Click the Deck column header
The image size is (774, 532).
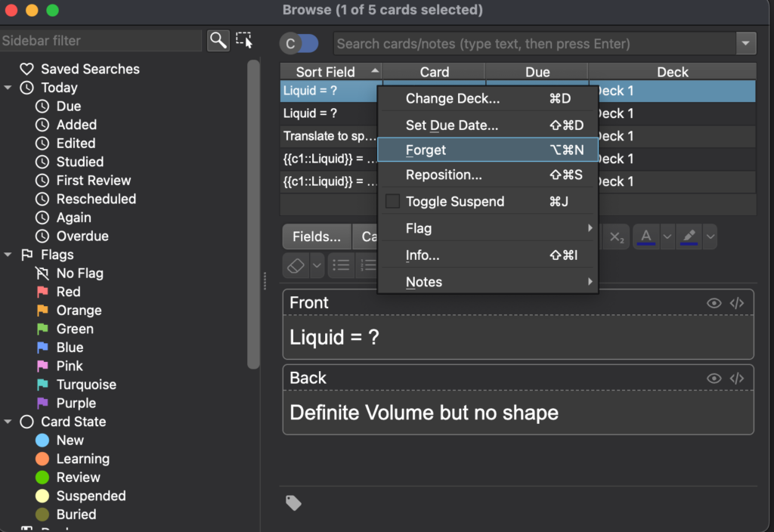672,72
